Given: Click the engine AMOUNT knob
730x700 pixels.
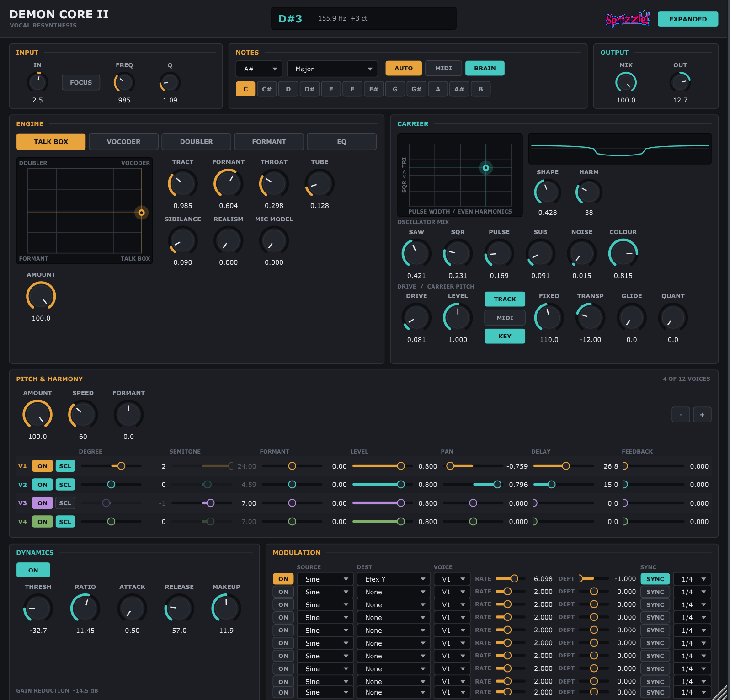Looking at the screenshot, I should point(41,296).
